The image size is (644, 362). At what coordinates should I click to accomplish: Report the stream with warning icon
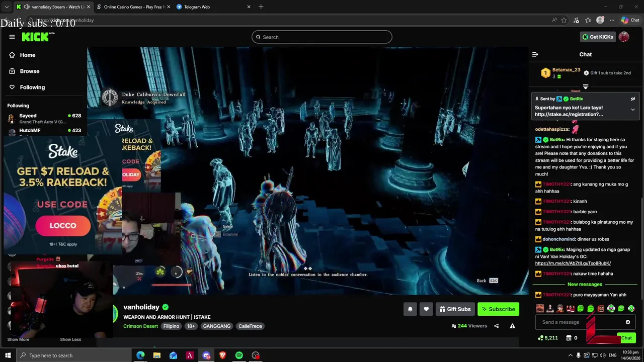pyautogui.click(x=512, y=326)
